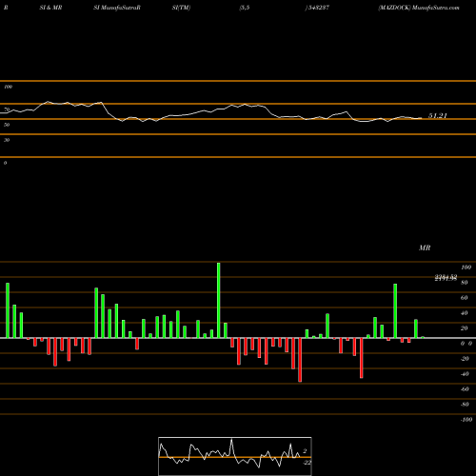
Task: Click the MR axis label 60
Action: coord(464,298)
